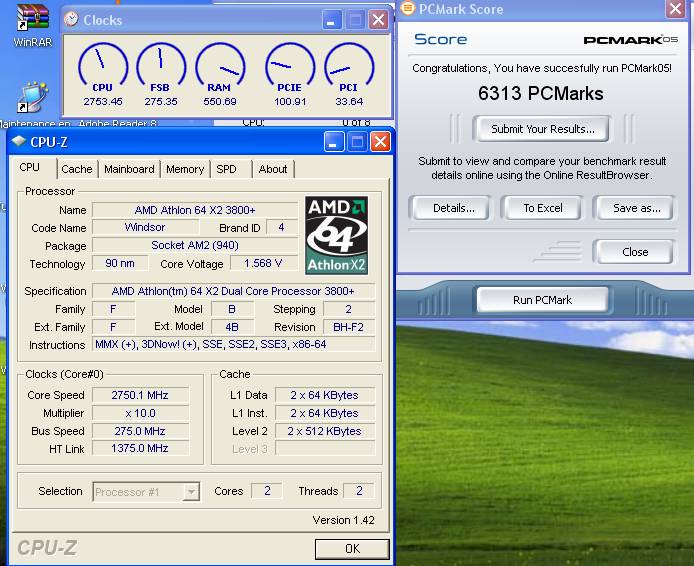Image resolution: width=694 pixels, height=566 pixels.
Task: Click the L1 Data value 2 x 64 KBytes
Action: click(x=324, y=395)
